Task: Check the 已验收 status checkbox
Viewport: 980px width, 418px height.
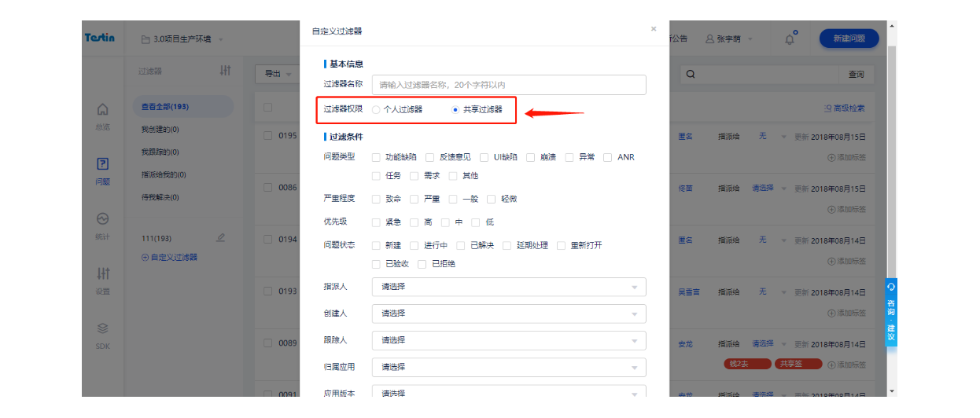Action: pos(376,264)
